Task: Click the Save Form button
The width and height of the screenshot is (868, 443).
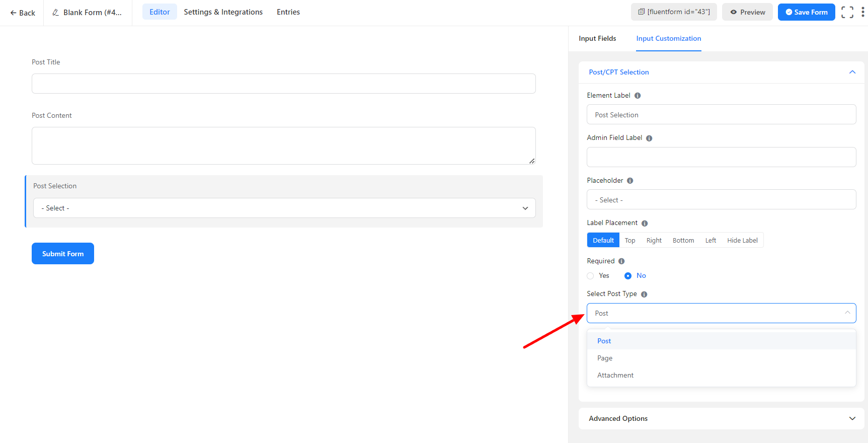Action: [x=806, y=12]
